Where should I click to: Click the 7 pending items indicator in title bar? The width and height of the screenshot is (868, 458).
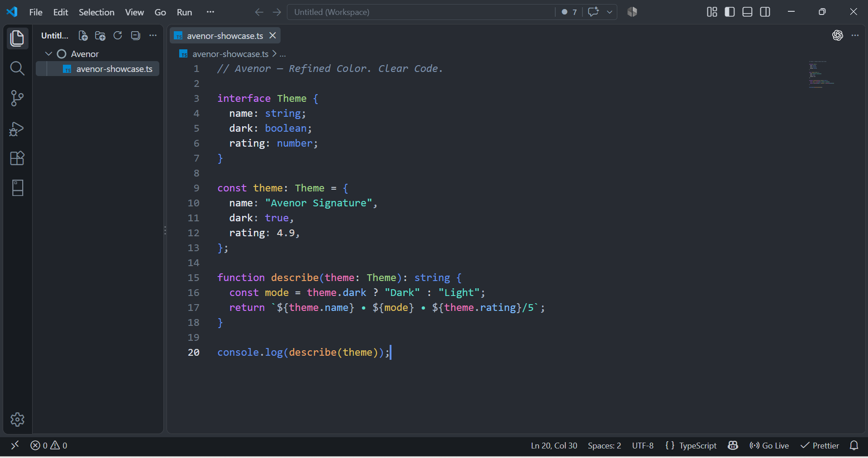point(569,12)
